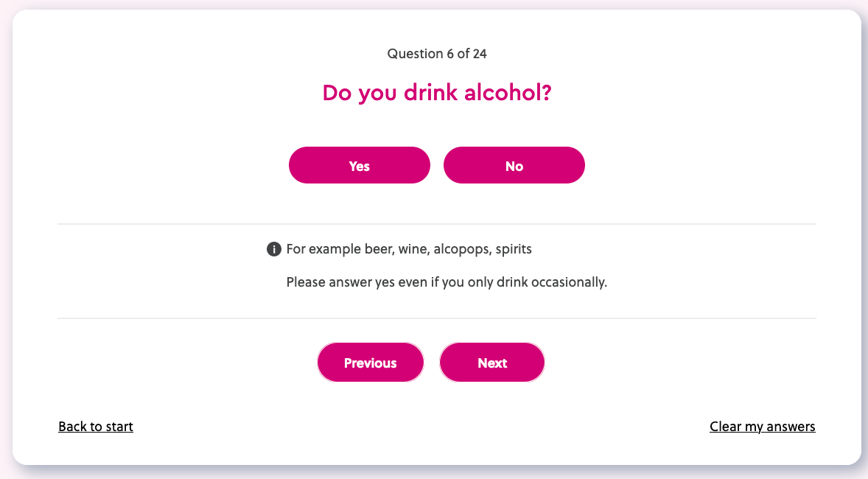Click the 'Do you drink alcohol?' heading
This screenshot has width=868, height=479.
click(x=437, y=94)
